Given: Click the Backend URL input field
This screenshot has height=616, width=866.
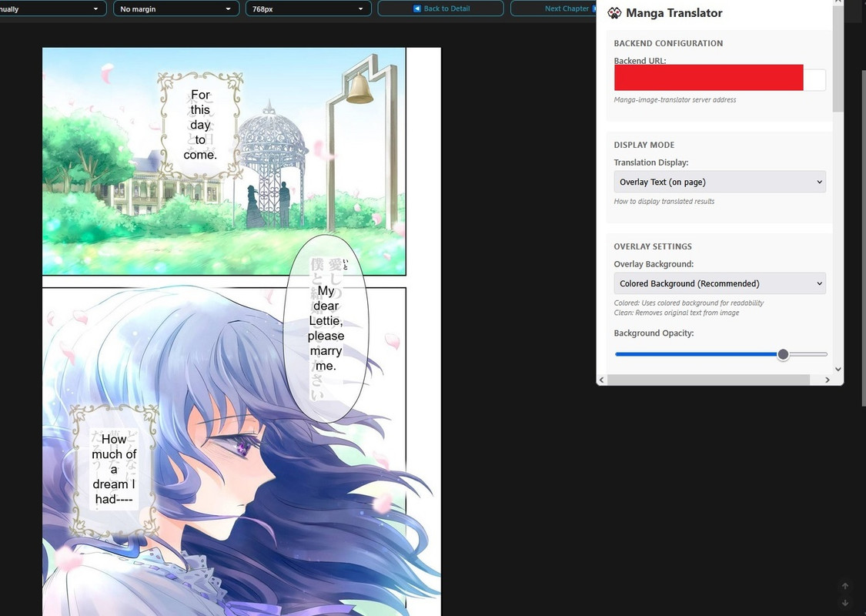Looking at the screenshot, I should (720, 79).
